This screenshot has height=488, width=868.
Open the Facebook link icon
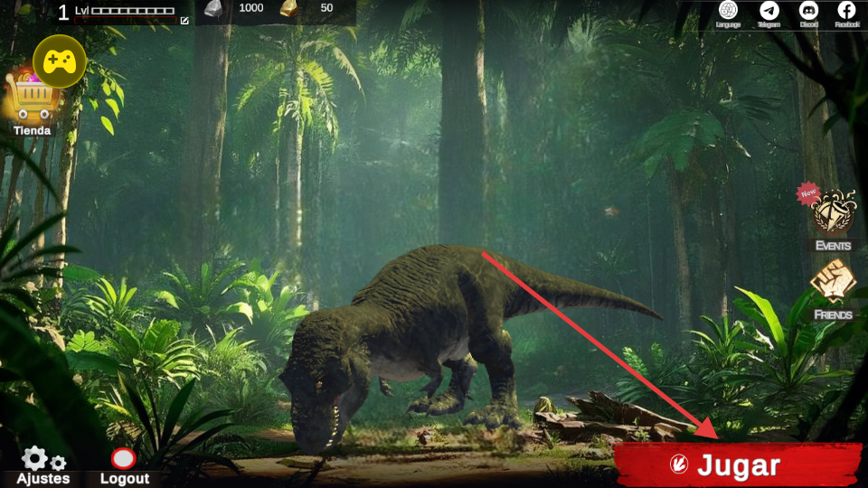847,10
